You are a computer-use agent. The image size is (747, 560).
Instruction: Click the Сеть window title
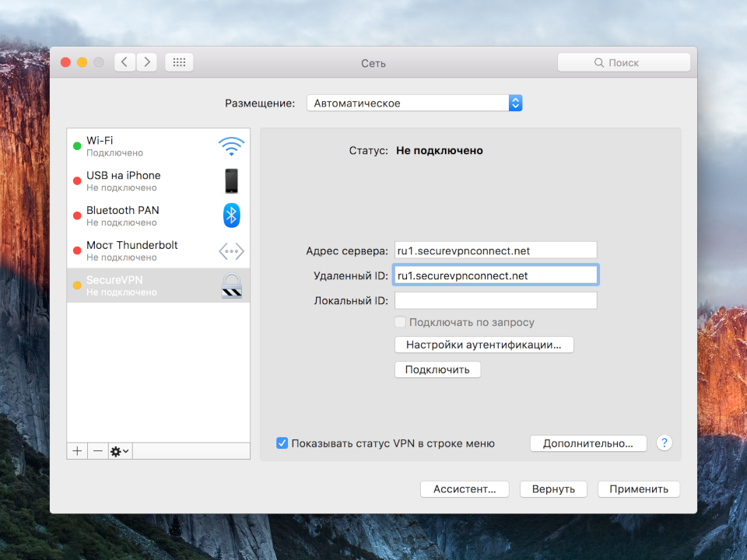tap(373, 63)
